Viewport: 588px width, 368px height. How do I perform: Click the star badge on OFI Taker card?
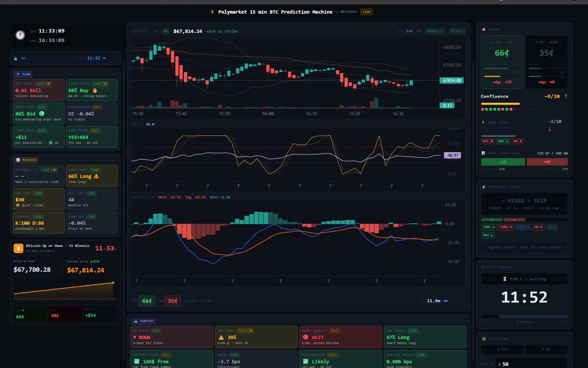point(49,84)
